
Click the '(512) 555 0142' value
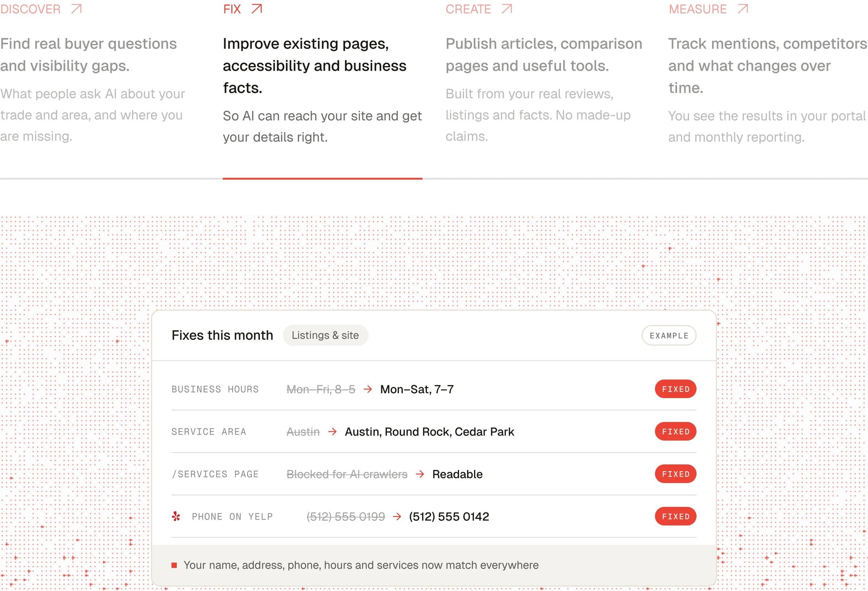point(449,516)
